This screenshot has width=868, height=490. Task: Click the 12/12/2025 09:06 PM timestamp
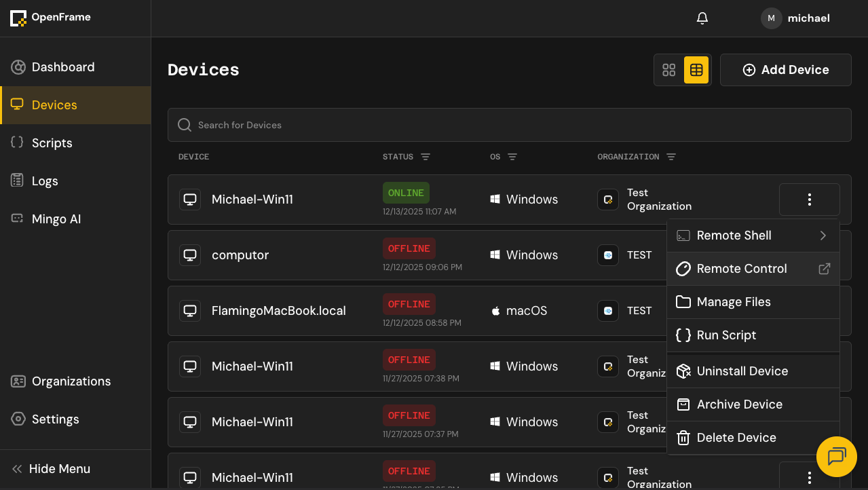point(422,267)
